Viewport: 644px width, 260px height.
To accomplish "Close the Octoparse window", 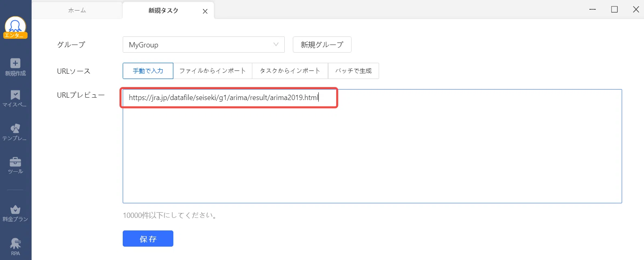I will click(636, 9).
